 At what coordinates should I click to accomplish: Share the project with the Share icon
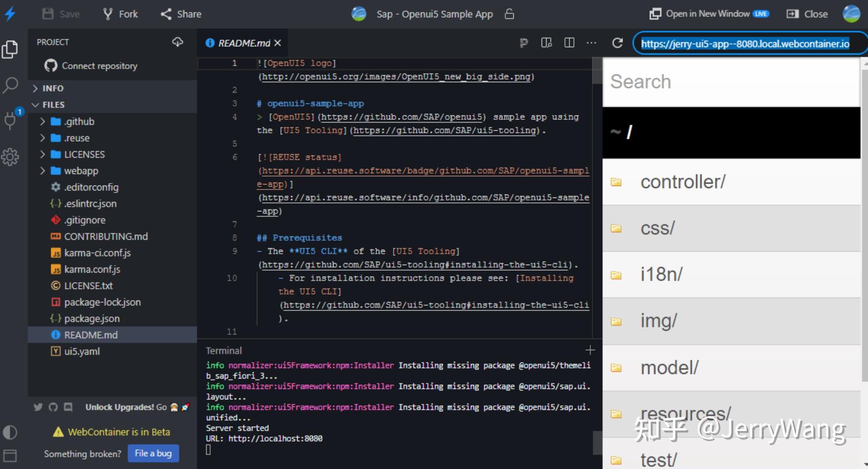[x=180, y=13]
